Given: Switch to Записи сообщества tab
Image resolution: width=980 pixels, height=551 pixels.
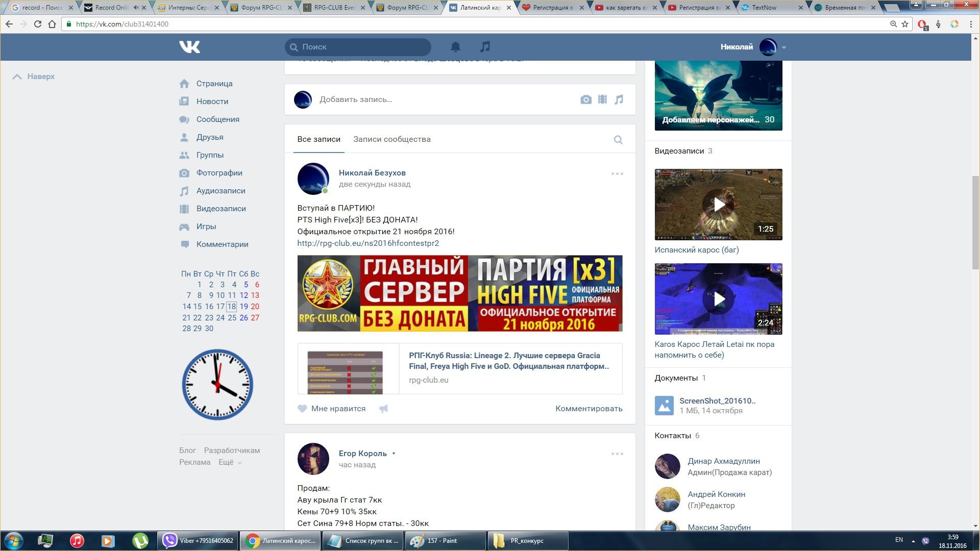Looking at the screenshot, I should tap(392, 139).
